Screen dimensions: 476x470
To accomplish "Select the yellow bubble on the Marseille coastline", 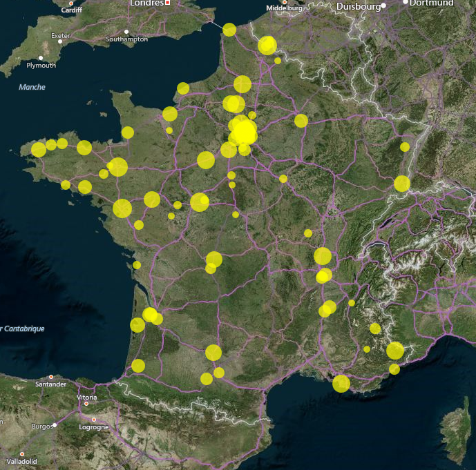I will 341,384.
